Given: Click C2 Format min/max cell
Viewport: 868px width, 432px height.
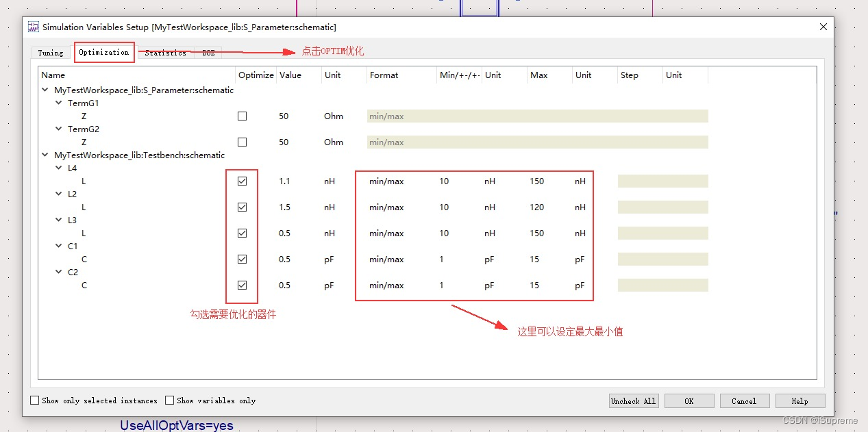Looking at the screenshot, I should tap(386, 285).
